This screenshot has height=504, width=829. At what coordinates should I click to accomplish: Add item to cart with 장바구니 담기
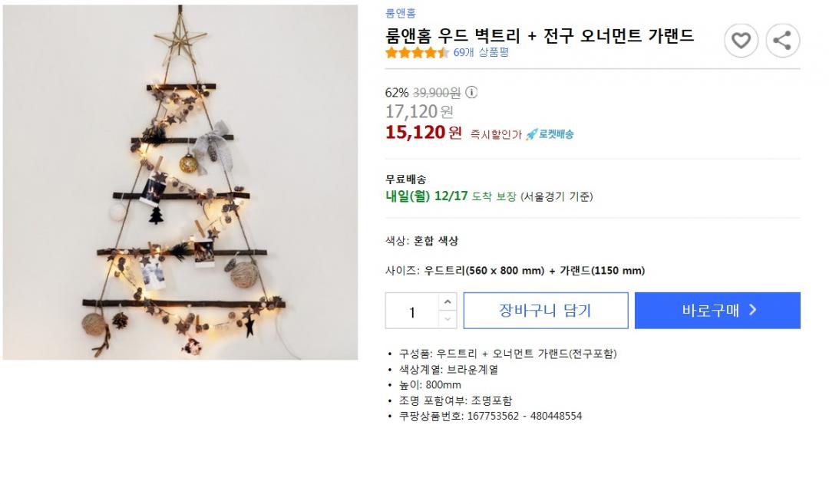546,311
